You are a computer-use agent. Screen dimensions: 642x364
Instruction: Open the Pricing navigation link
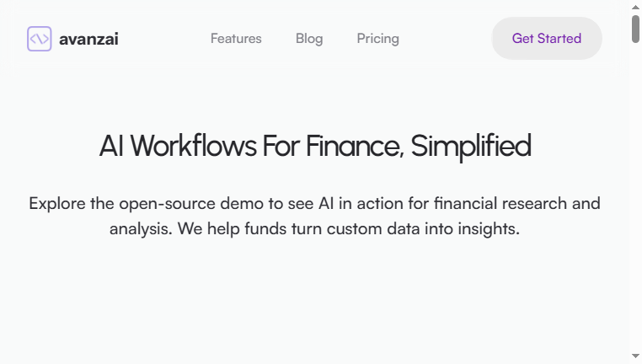point(378,39)
